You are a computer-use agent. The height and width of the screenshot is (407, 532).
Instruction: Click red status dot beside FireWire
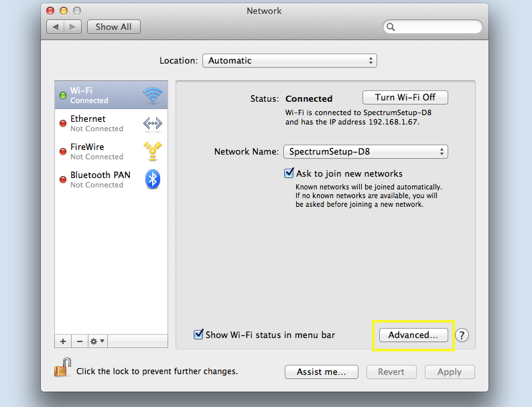pyautogui.click(x=63, y=151)
